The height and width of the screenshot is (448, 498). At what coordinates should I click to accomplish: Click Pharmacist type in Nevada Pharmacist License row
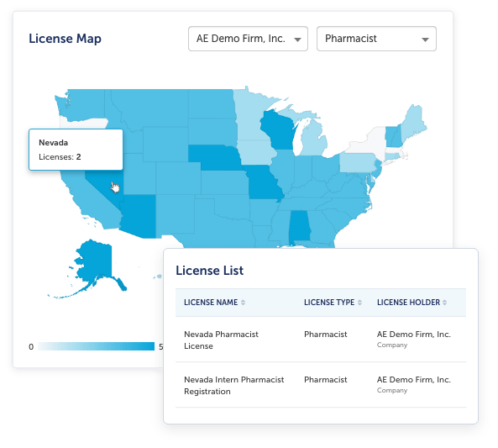[326, 335]
